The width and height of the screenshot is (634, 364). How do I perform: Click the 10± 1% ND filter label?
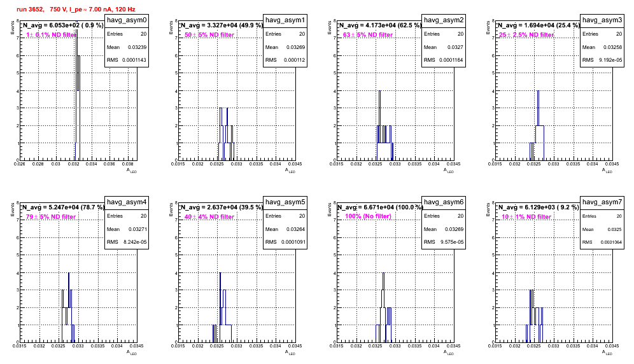(x=526, y=217)
